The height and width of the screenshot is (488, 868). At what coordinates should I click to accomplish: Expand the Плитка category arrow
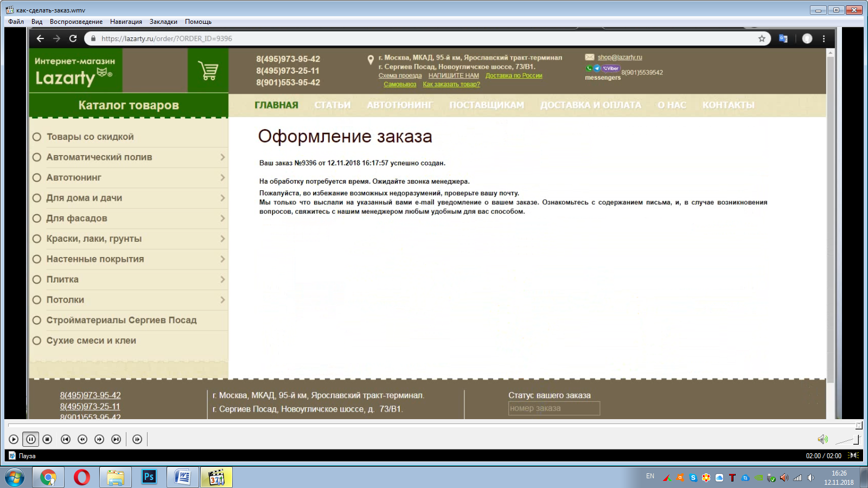click(x=222, y=279)
